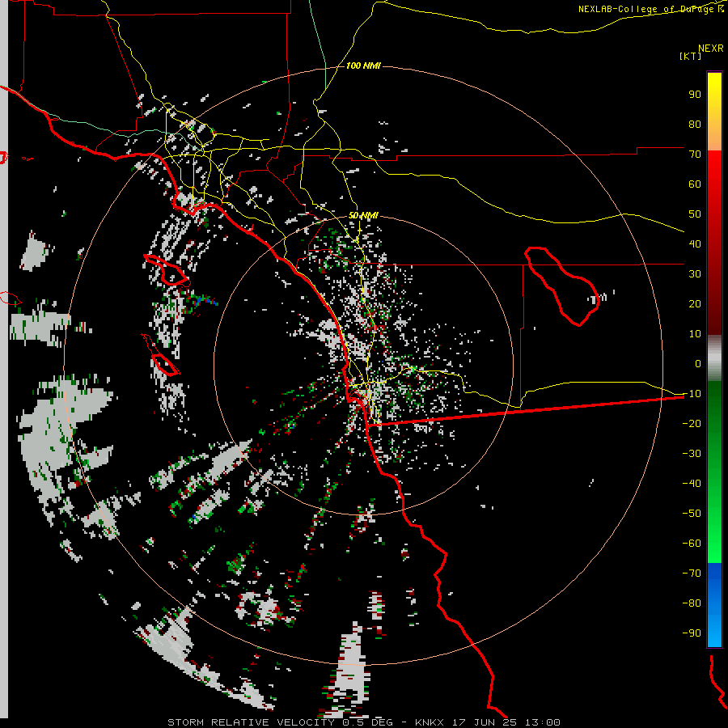The image size is (728, 728).
Task: Click the -40 value on the velocity scale
Action: coord(692,484)
